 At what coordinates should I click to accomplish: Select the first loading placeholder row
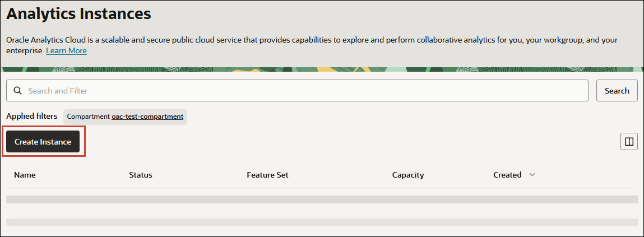pos(322,199)
